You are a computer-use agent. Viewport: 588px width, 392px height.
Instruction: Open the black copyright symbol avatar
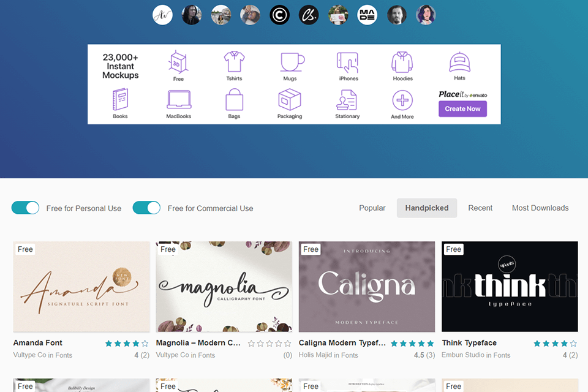[279, 15]
